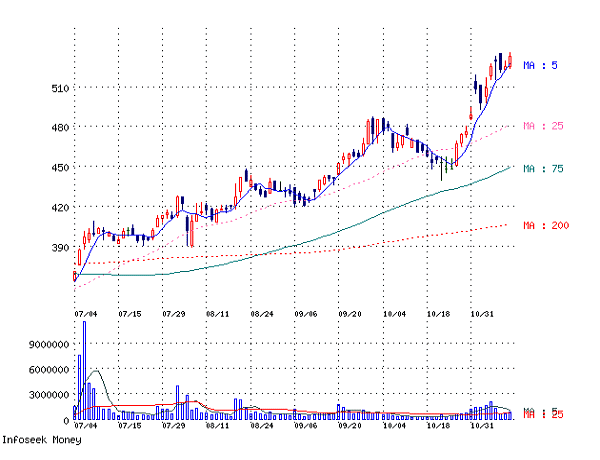Click the volume chart's 07/29 date label
Image resolution: width=600 pixels, height=460 pixels.
[174, 426]
